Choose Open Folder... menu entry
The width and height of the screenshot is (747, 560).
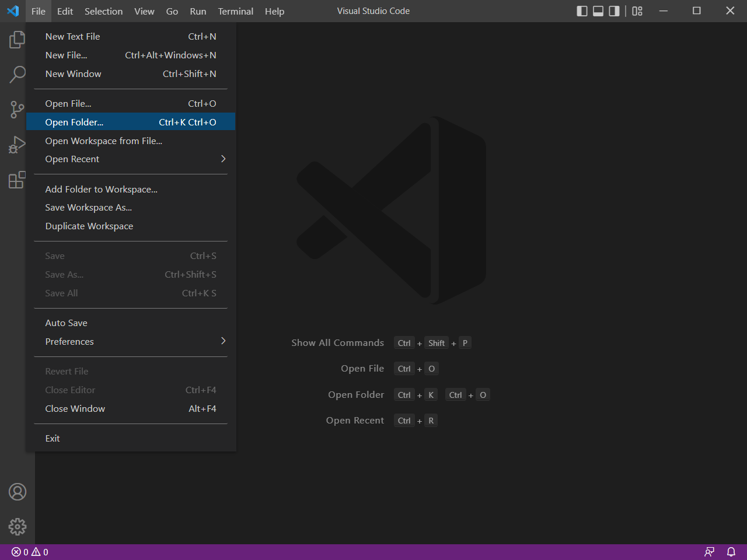click(131, 122)
